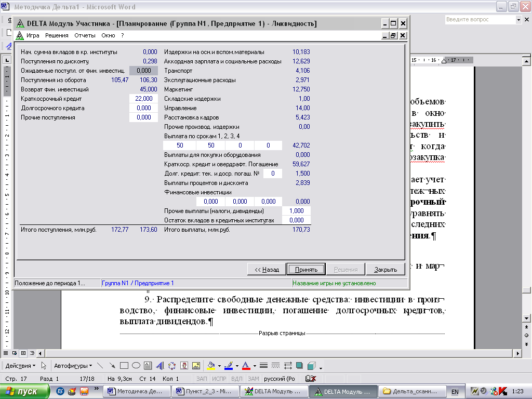Image resolution: width=532 pixels, height=399 pixels.
Task: Edit Прочие поступления field value
Action: [143, 117]
